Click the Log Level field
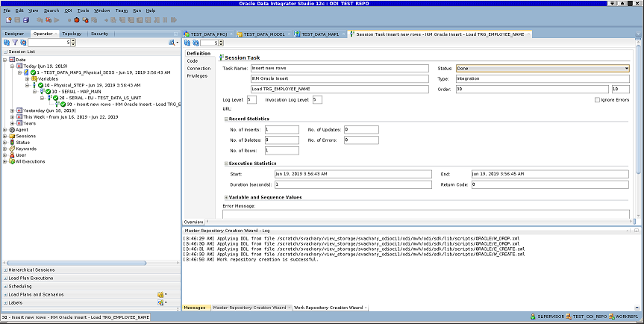Screen dimensions: 644x324 [x=251, y=100]
